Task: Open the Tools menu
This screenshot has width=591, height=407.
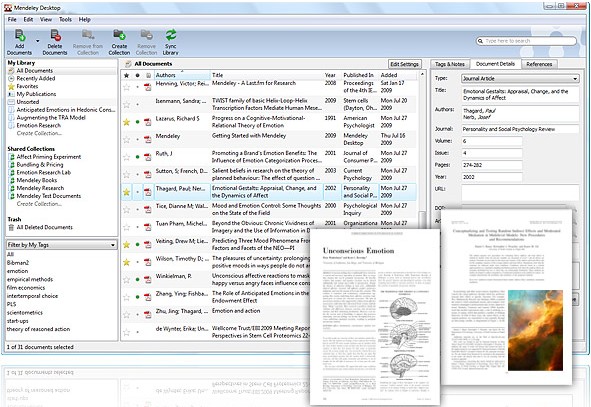Action: click(65, 19)
